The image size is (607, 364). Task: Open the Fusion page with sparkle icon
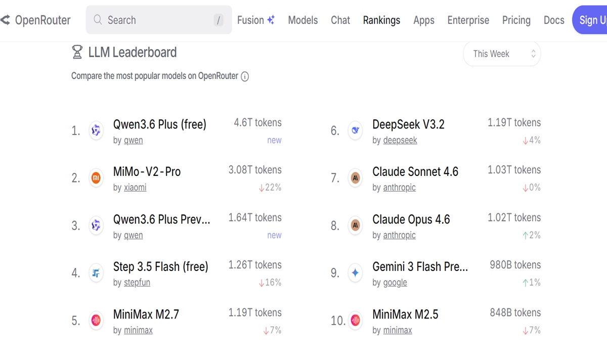(x=256, y=20)
